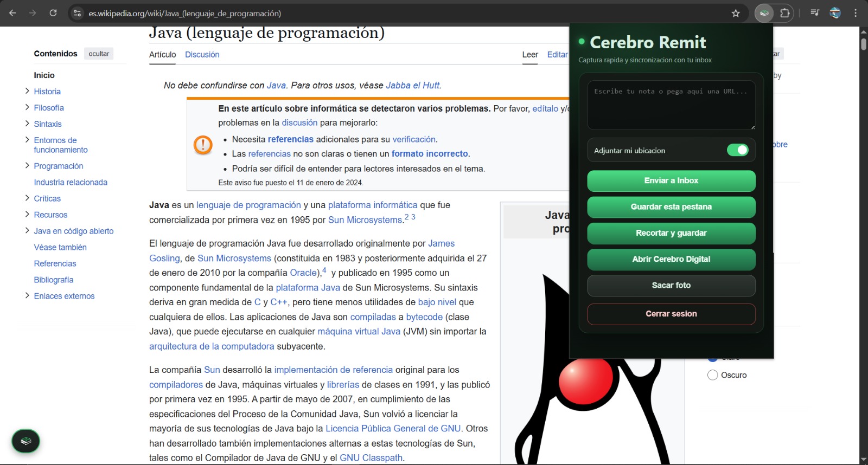This screenshot has width=868, height=465.
Task: Open the Extensions puzzle icon
Action: (784, 13)
